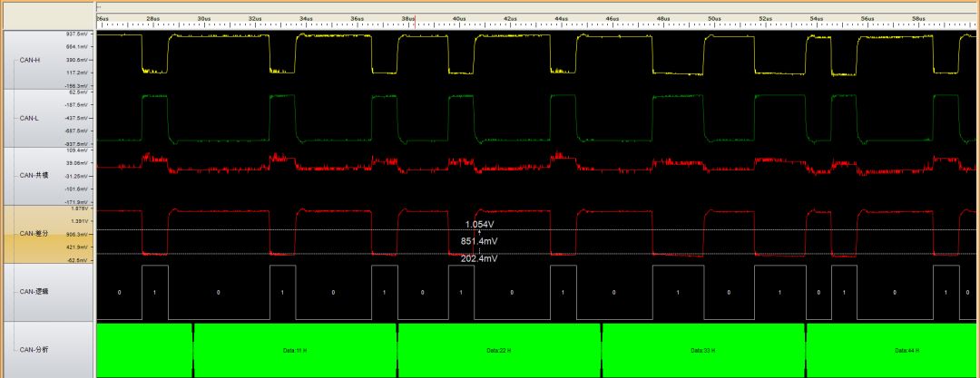Click the 46us mark on time ruler
980x378 pixels.
[612, 19]
